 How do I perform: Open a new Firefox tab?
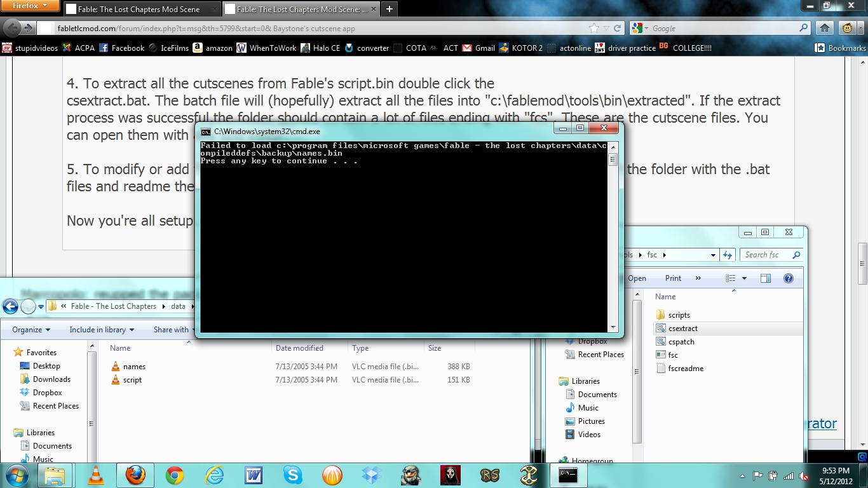pos(390,10)
